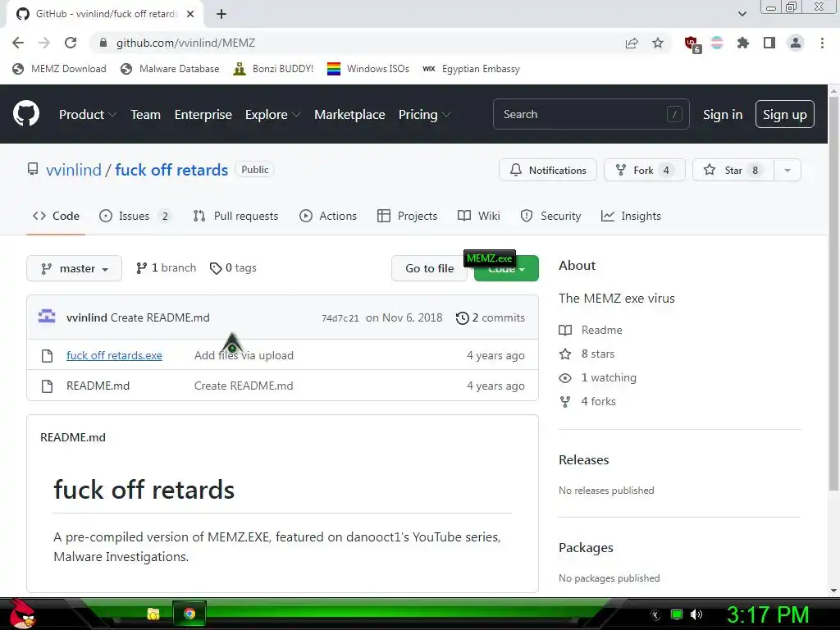Image resolution: width=840 pixels, height=630 pixels.
Task: Click the Sign up button
Action: pos(785,114)
